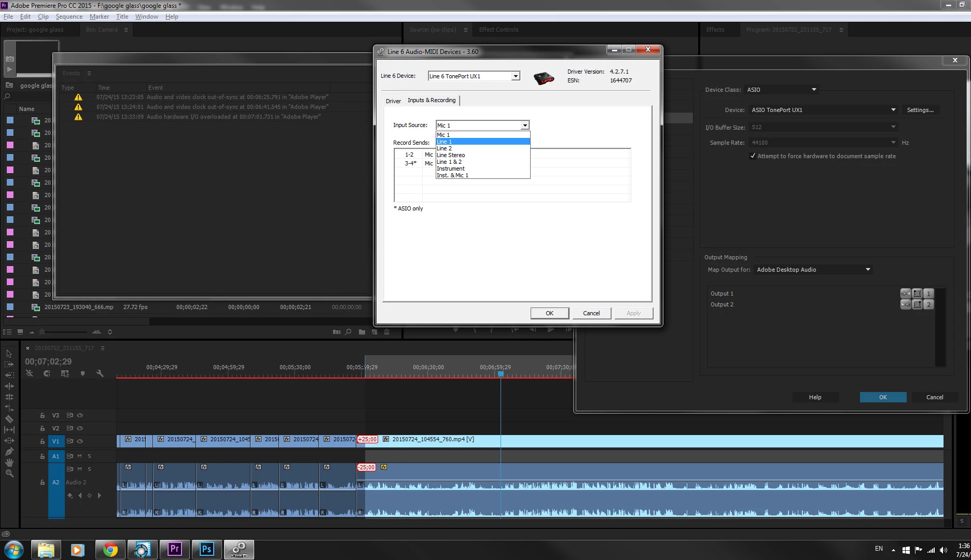Click OK in Line 6 dialog
Screen dimensions: 971x560
pos(550,313)
